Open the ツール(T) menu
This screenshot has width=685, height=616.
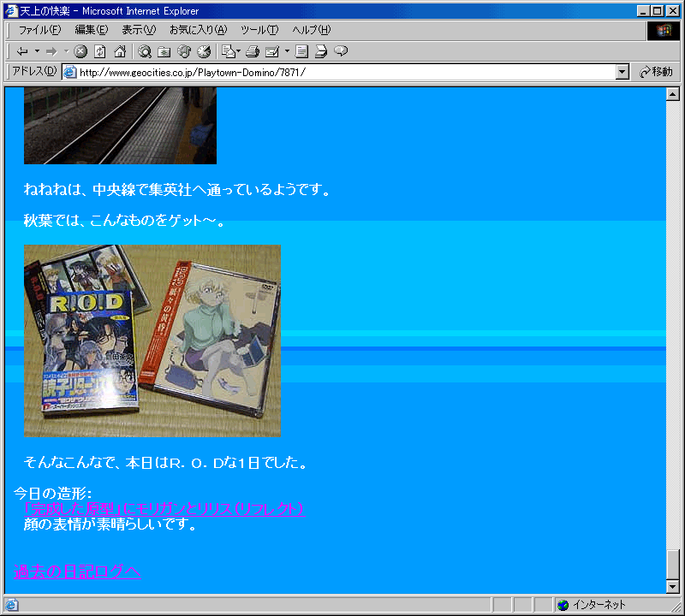click(259, 30)
